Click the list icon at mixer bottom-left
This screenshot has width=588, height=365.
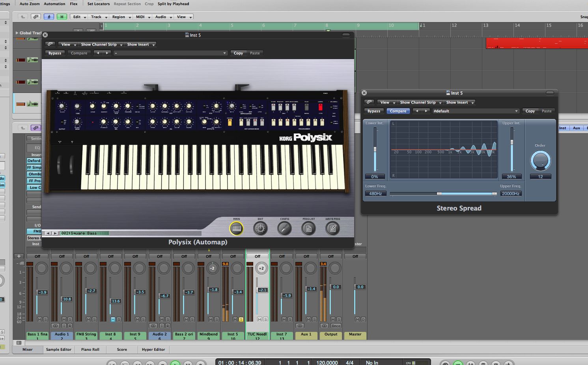coord(19,343)
